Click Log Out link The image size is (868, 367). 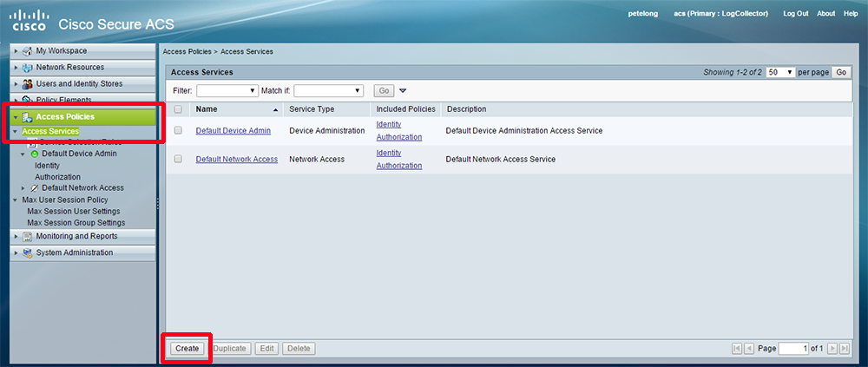coord(795,13)
